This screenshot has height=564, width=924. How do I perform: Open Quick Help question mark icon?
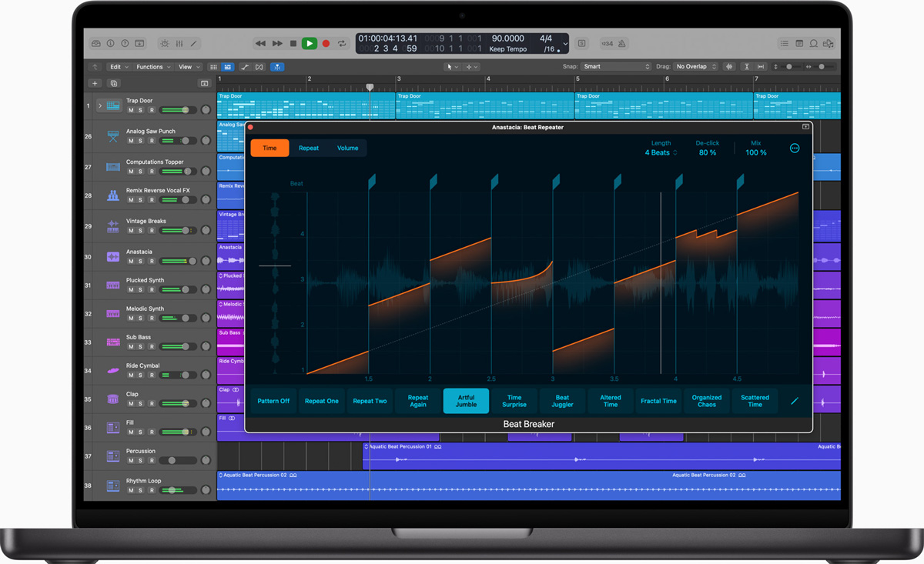tap(125, 44)
